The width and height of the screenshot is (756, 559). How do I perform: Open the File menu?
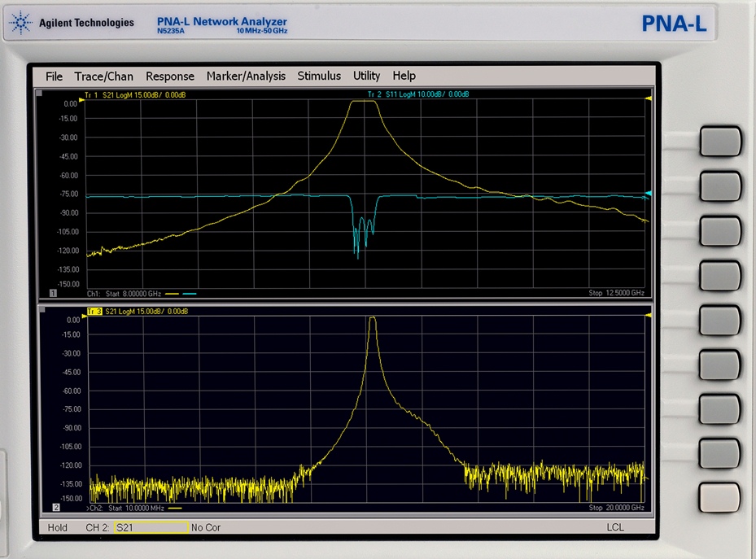(54, 76)
